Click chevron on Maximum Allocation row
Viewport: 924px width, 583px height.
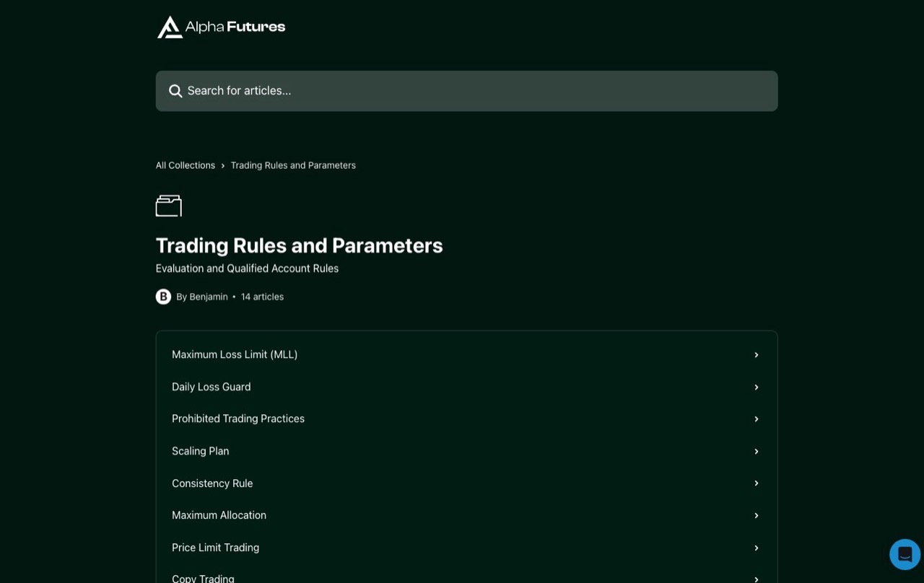(x=757, y=516)
